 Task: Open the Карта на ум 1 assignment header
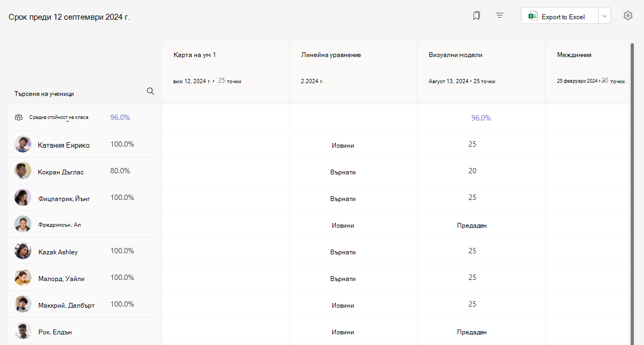[x=225, y=71]
